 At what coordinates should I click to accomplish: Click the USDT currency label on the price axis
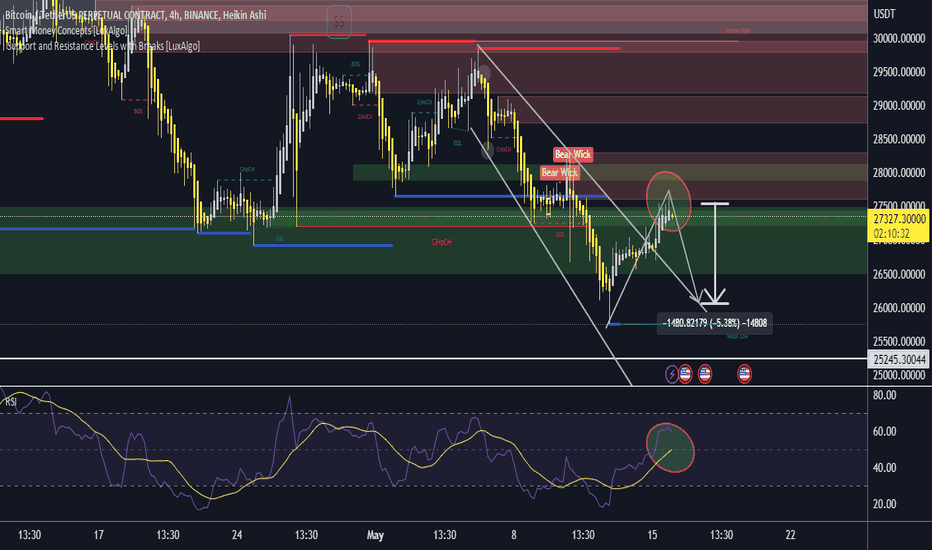884,14
